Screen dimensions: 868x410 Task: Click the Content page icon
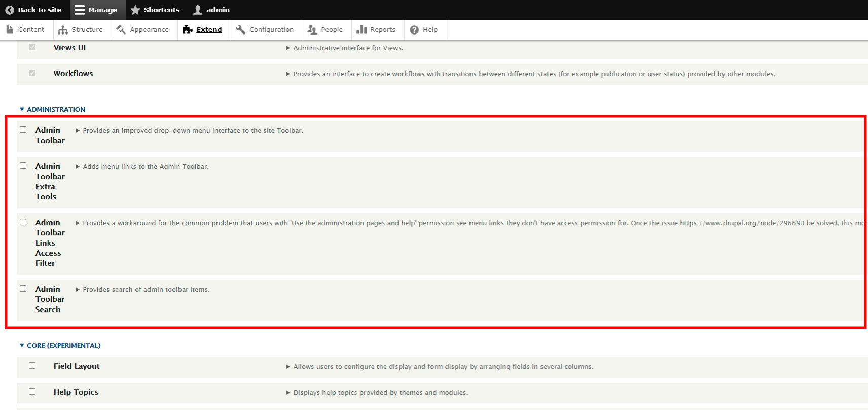(10, 29)
